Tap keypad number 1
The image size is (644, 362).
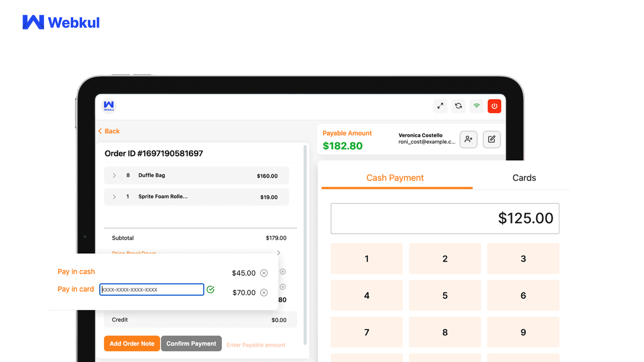pyautogui.click(x=367, y=259)
